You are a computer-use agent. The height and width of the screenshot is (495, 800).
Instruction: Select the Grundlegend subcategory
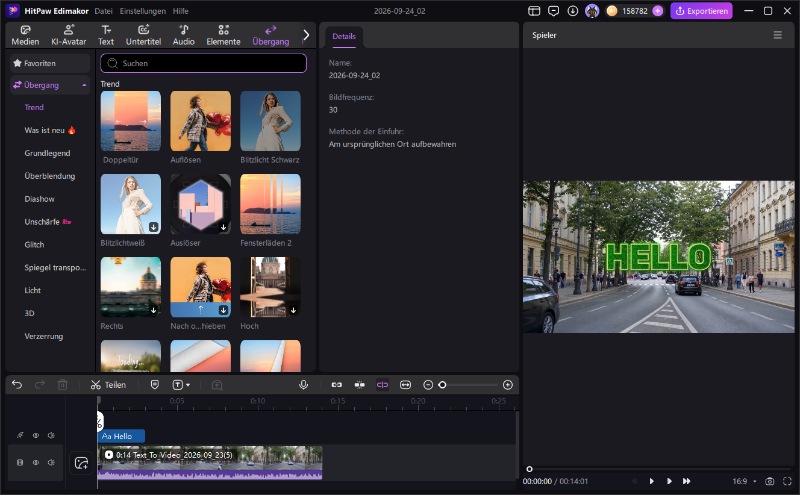click(x=47, y=153)
